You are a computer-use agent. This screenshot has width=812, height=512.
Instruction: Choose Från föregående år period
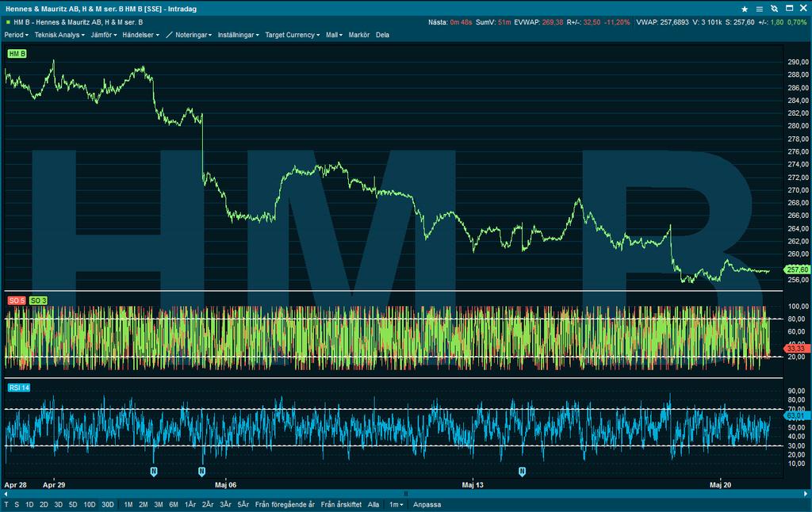click(285, 504)
